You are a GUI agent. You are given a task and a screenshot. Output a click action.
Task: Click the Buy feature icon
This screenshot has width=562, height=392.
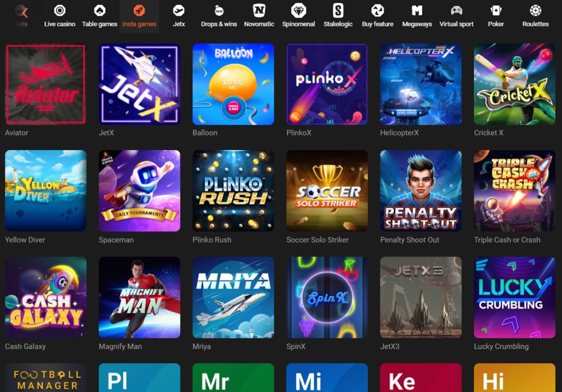click(378, 10)
